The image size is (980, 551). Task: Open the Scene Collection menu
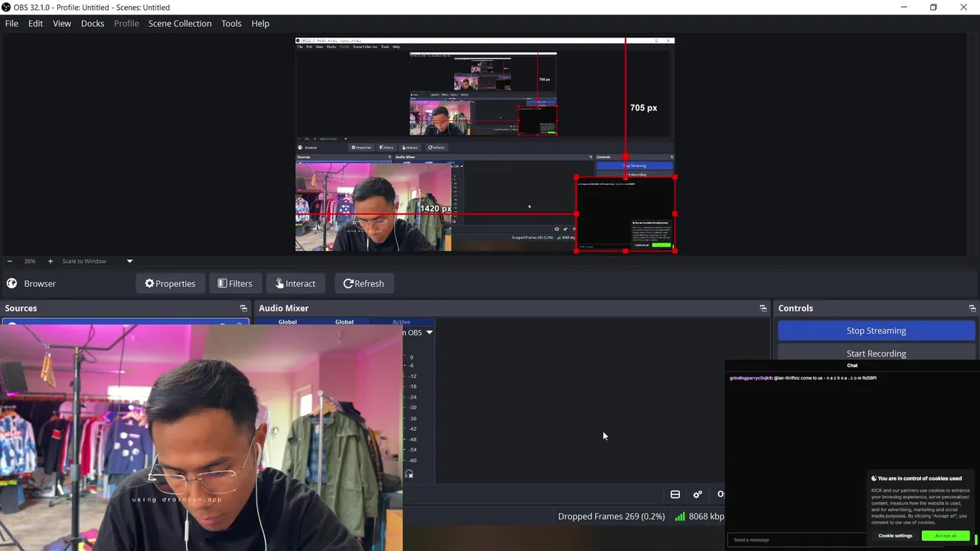180,23
